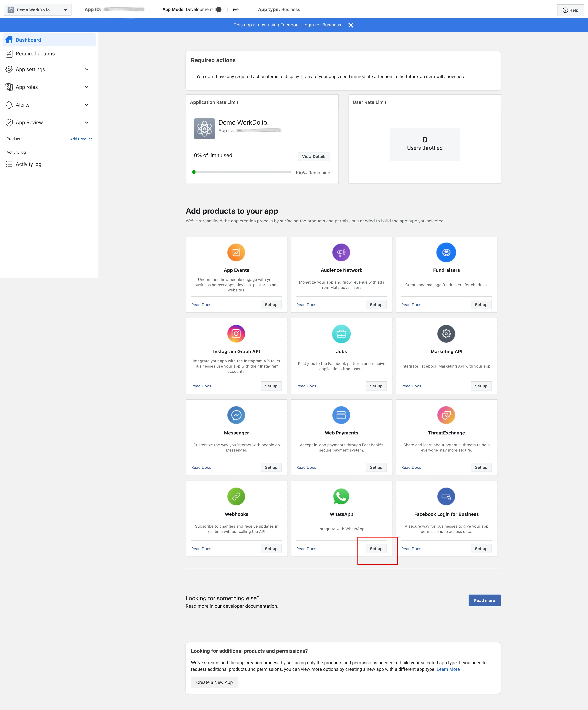
Task: Click the App Review menu item
Action: pyautogui.click(x=49, y=122)
